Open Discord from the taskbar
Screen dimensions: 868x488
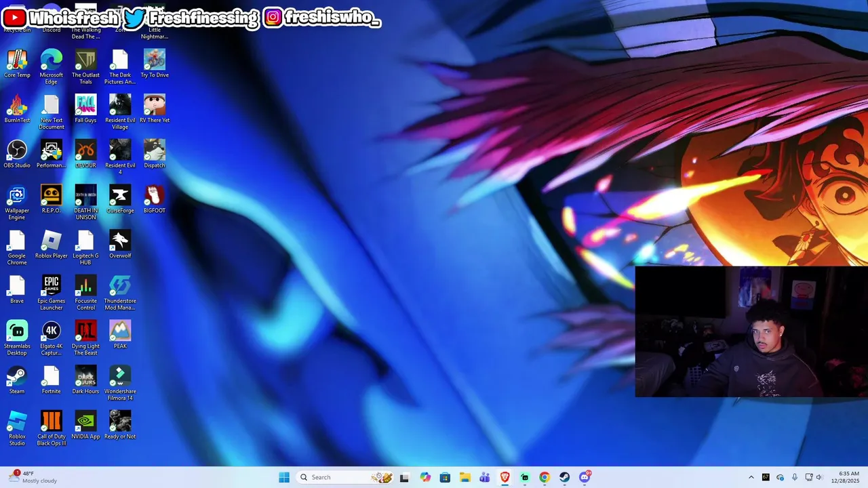585,477
